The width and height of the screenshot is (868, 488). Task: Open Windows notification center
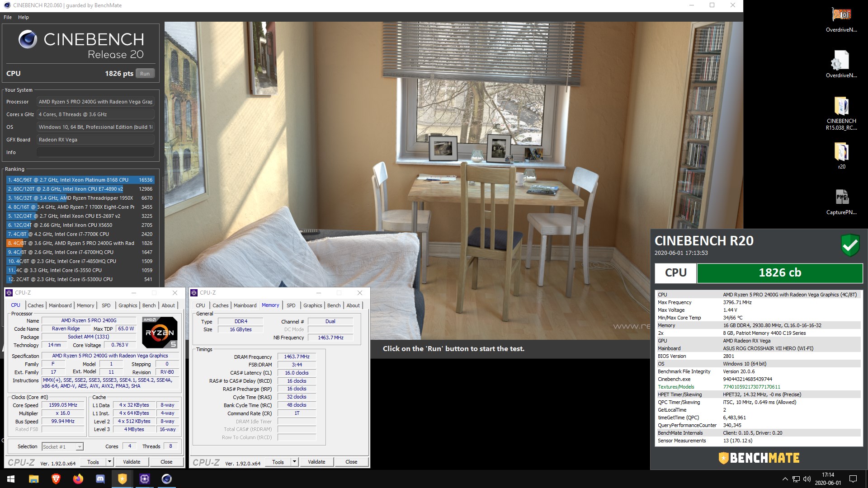coord(853,479)
